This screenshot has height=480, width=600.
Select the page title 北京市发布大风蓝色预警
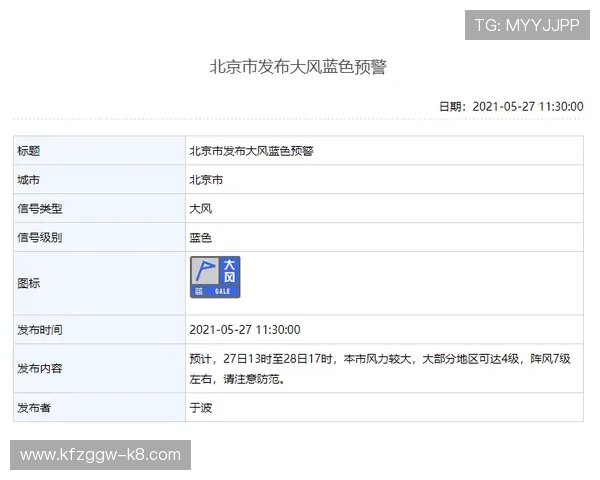pos(298,67)
